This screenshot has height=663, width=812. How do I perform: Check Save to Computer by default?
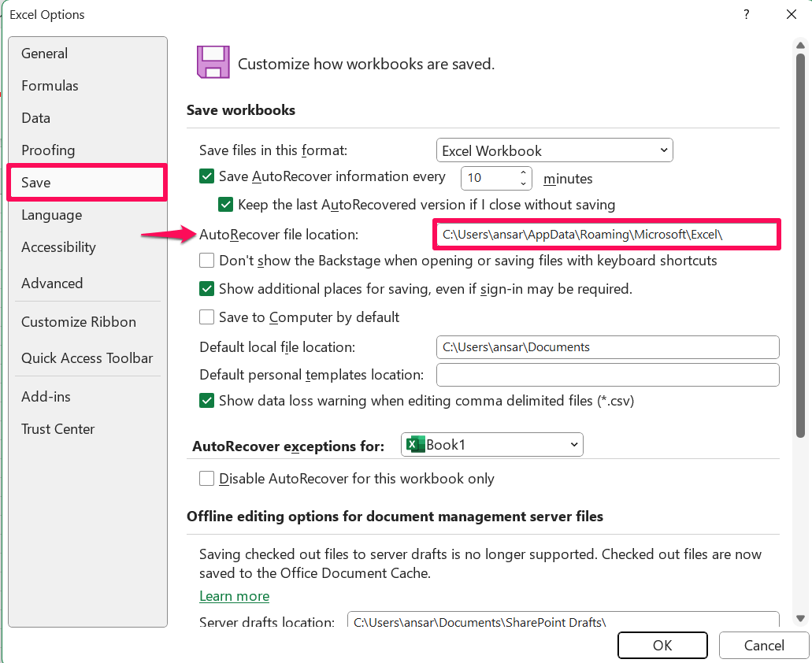coord(206,317)
